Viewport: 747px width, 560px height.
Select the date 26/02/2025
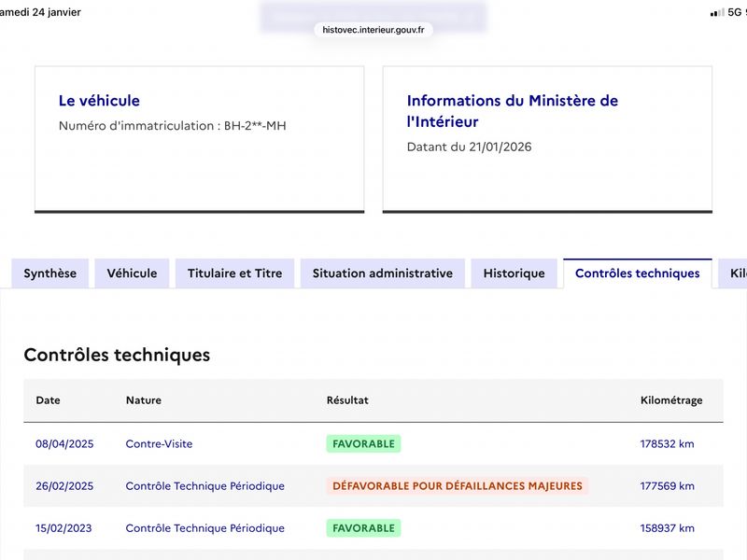(64, 486)
